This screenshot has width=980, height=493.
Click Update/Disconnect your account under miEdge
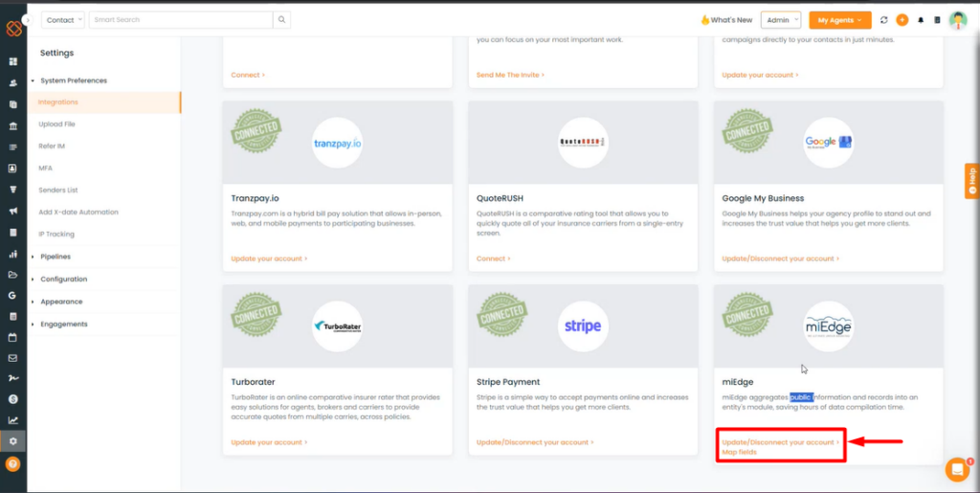780,442
